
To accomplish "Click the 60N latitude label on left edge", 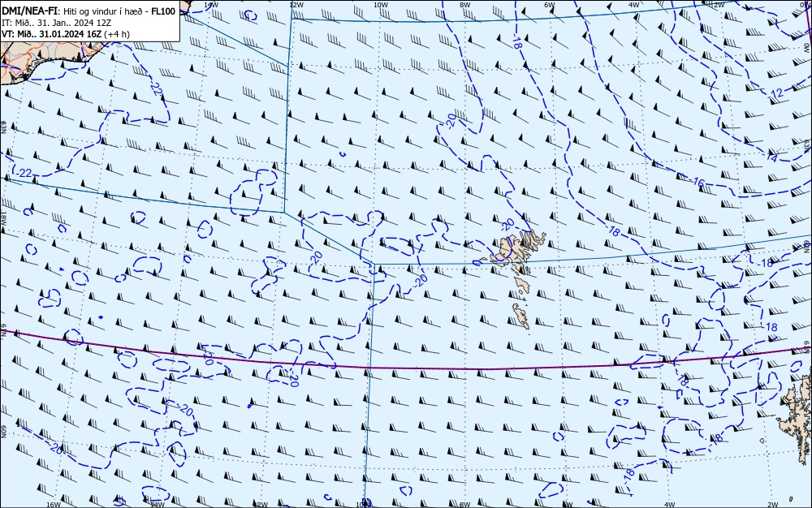I will coord(3,432).
